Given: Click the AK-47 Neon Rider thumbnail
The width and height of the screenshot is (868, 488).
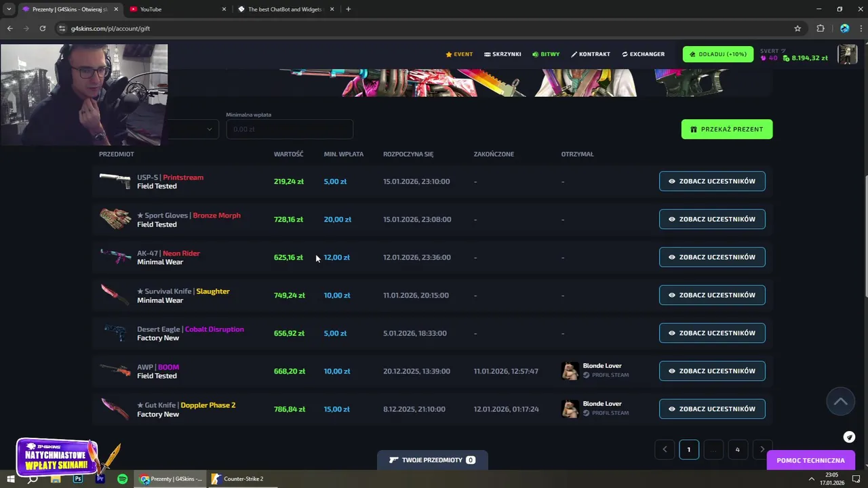Looking at the screenshot, I should point(115,257).
